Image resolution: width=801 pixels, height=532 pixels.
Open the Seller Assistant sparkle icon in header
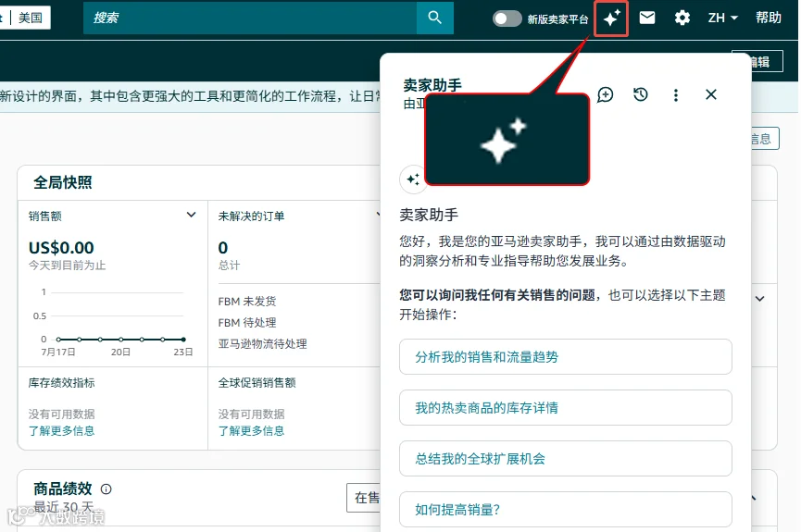pyautogui.click(x=611, y=19)
